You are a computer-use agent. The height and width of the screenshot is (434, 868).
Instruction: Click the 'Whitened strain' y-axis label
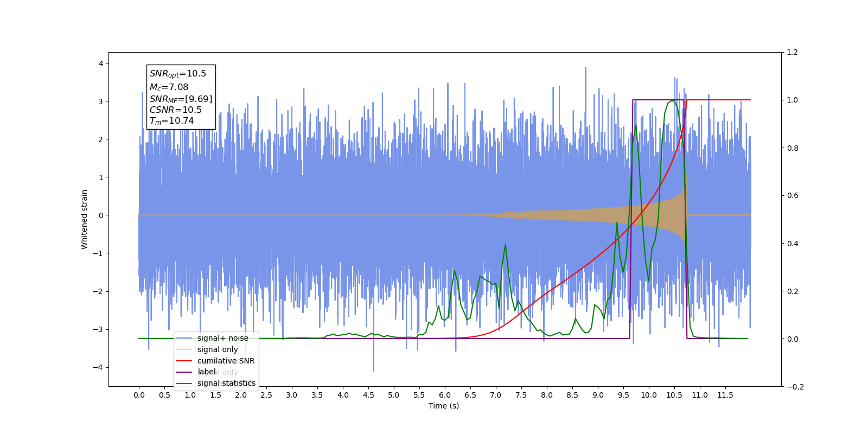click(84, 219)
